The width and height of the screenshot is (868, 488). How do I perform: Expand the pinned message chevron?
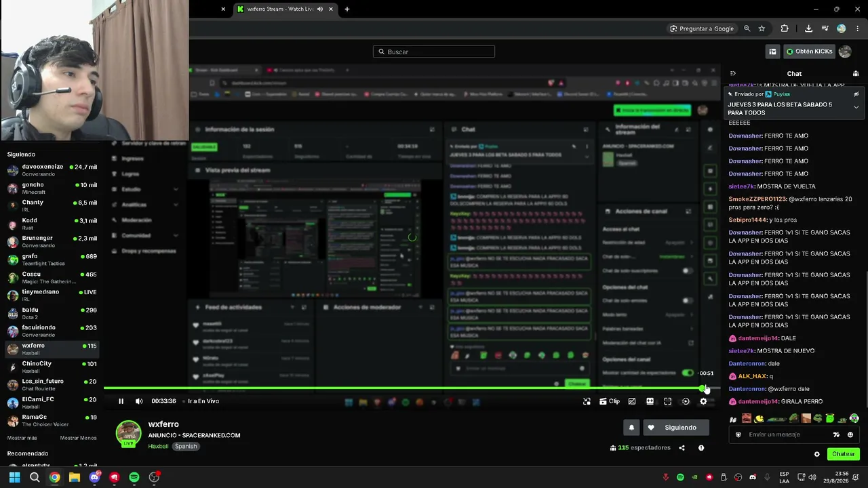click(x=856, y=107)
